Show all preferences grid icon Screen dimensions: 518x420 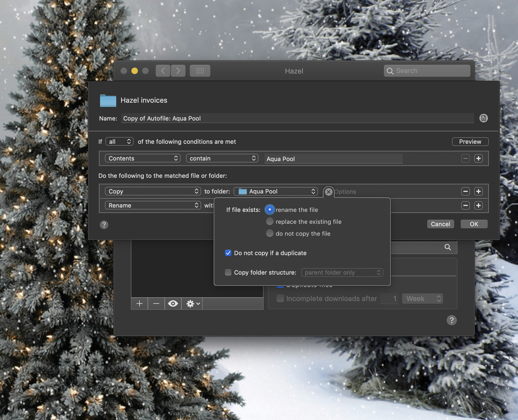[200, 71]
